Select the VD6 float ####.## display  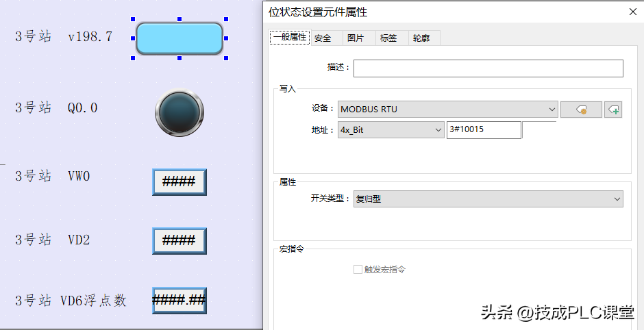click(179, 301)
